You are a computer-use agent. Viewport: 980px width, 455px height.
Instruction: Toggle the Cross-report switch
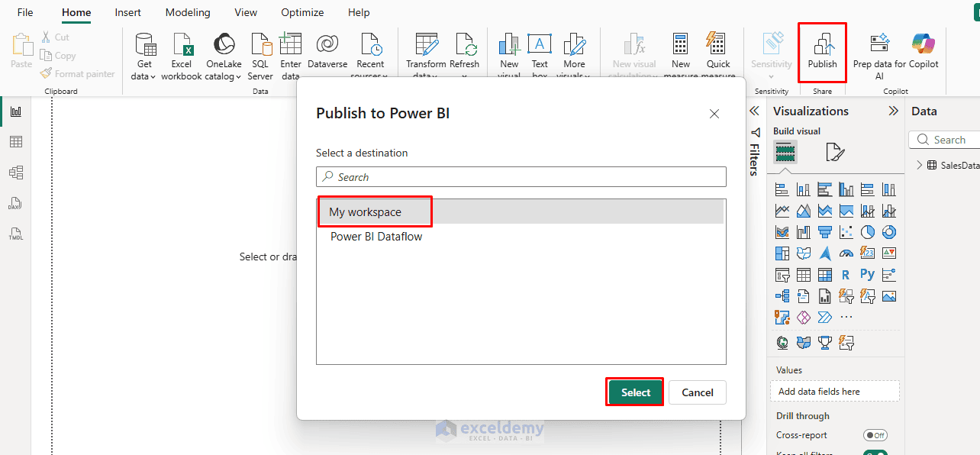875,435
